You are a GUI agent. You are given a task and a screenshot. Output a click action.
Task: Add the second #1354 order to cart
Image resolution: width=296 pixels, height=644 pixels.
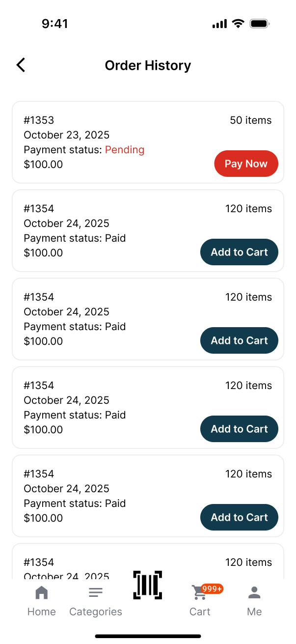pyautogui.click(x=239, y=340)
